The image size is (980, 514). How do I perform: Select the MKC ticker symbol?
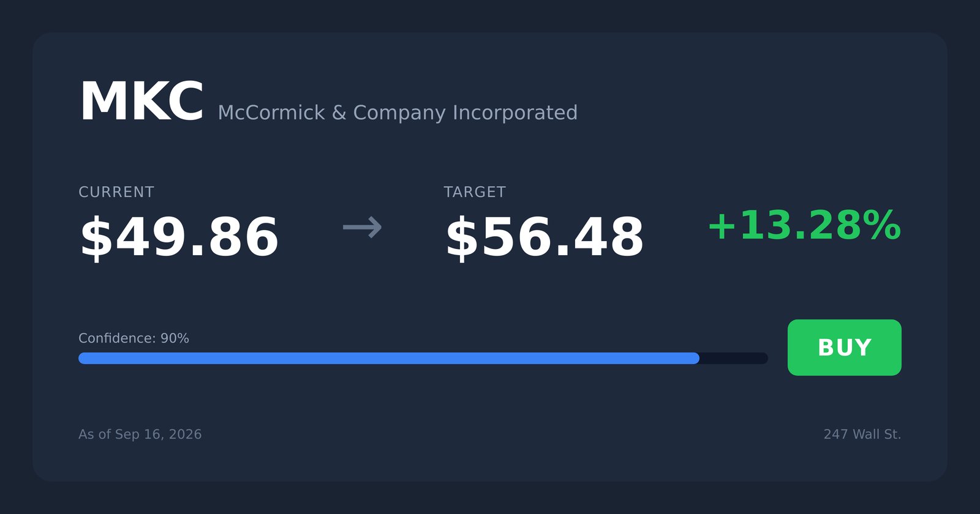tap(141, 102)
